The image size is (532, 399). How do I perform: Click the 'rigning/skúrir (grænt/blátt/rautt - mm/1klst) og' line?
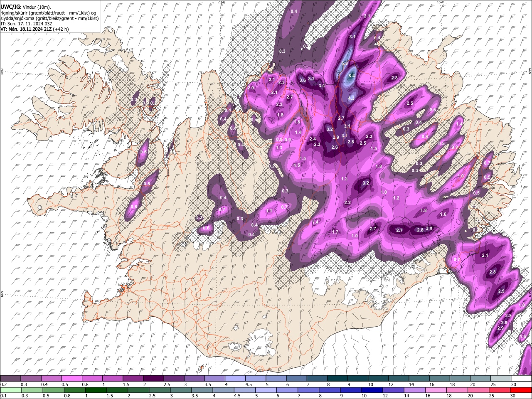pyautogui.click(x=48, y=13)
